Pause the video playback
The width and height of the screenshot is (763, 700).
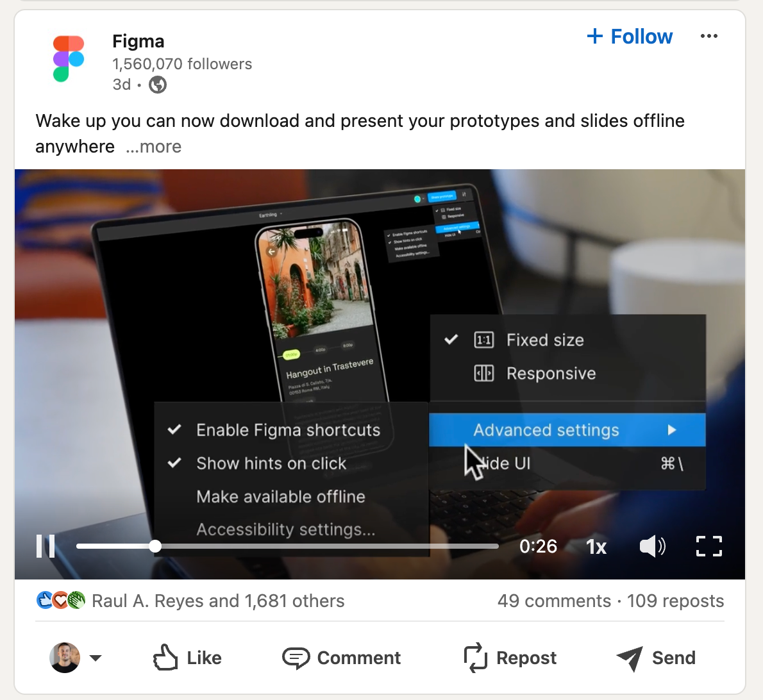pyautogui.click(x=46, y=546)
